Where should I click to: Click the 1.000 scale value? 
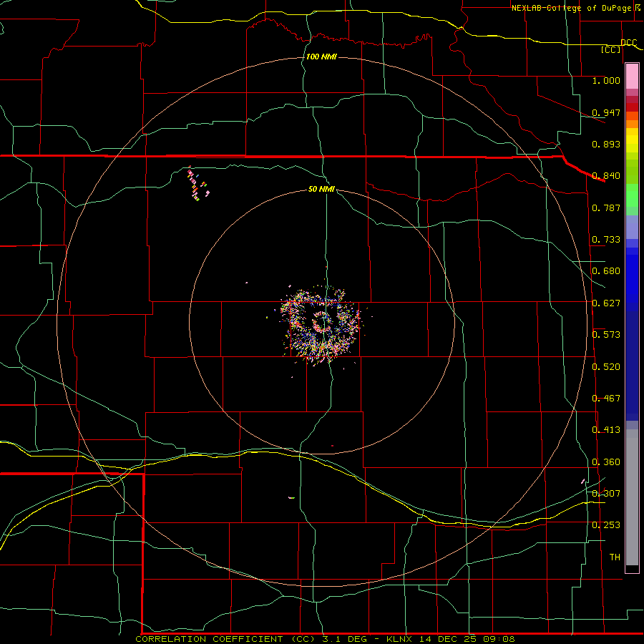point(606,80)
